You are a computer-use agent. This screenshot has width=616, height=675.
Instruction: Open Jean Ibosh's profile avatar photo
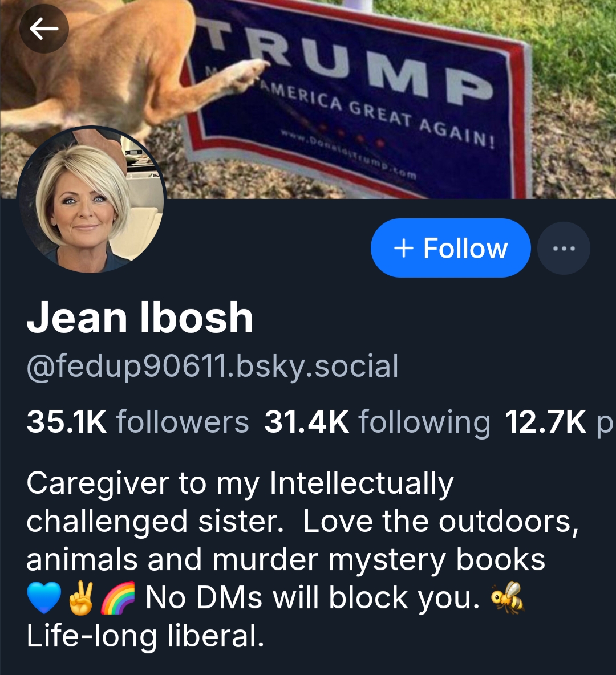(91, 200)
